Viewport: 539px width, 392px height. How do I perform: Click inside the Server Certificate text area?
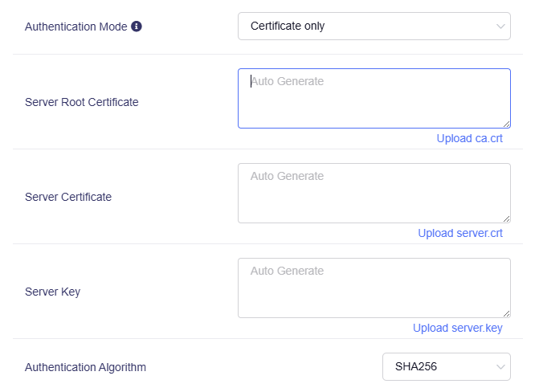(374, 193)
